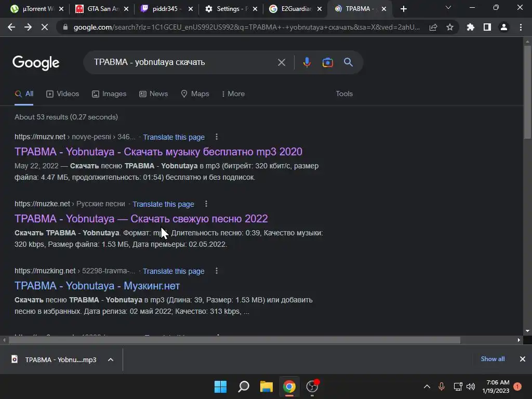
Task: View site info via the lock icon
Action: [x=65, y=27]
